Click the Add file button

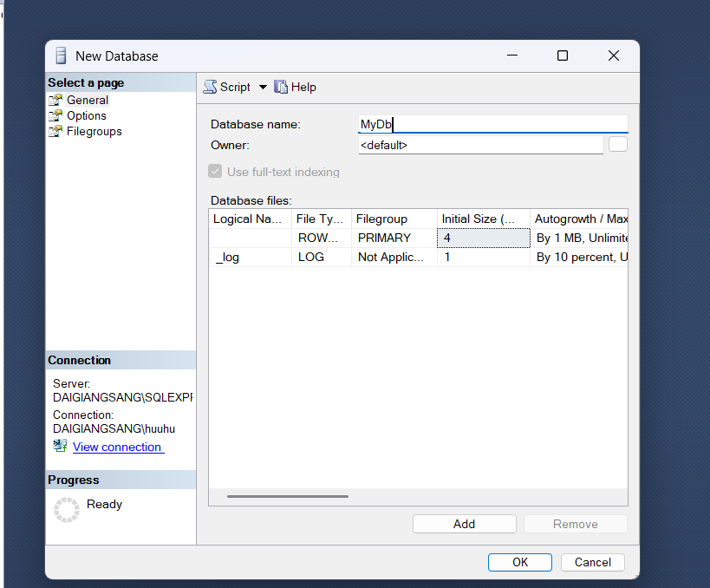coord(464,524)
